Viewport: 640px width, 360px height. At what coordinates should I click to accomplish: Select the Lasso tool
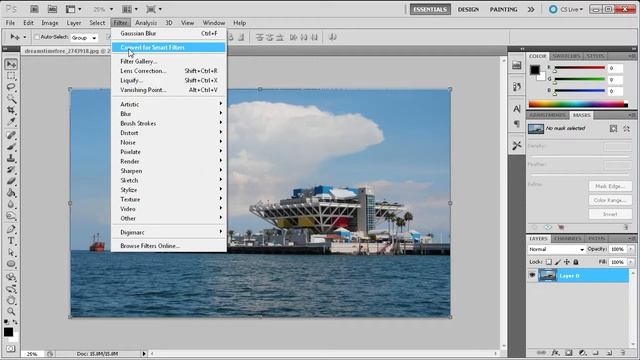(x=11, y=87)
